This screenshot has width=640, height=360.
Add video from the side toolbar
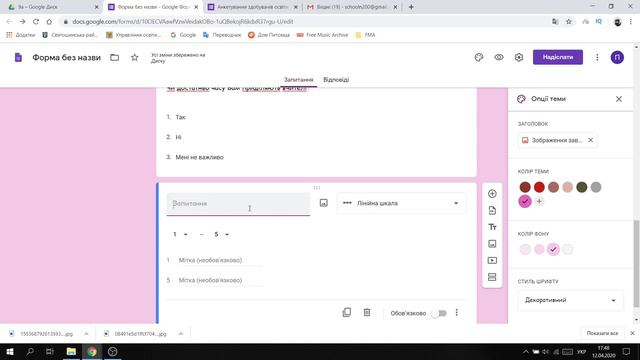click(x=492, y=260)
